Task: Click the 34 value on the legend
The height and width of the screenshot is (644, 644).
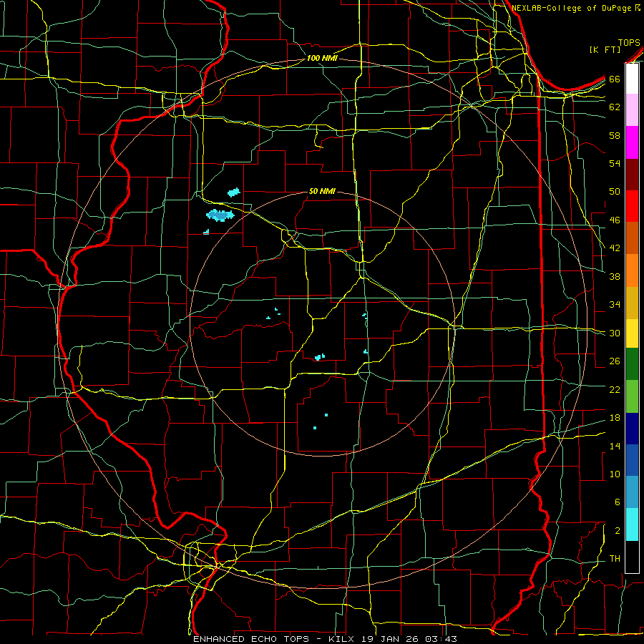Action: pyautogui.click(x=615, y=305)
